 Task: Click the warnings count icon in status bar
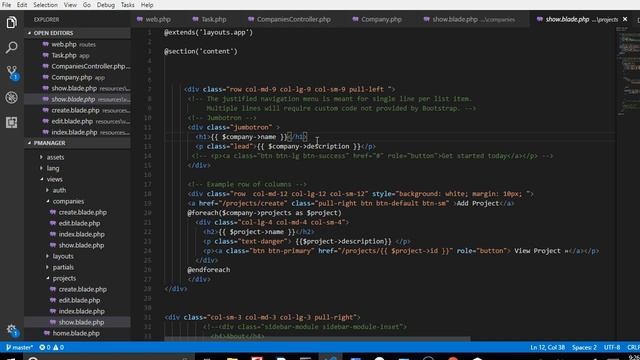[x=58, y=347]
